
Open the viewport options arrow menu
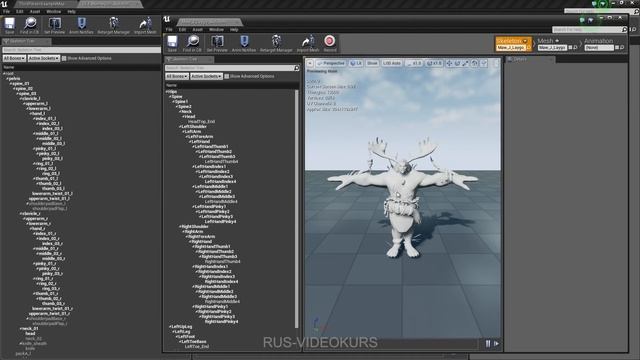coord(310,63)
